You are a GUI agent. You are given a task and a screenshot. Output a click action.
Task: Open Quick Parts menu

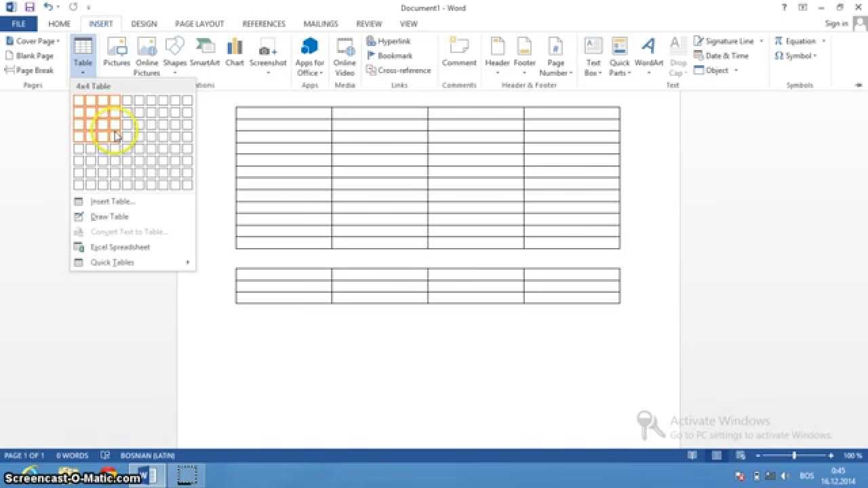point(620,57)
